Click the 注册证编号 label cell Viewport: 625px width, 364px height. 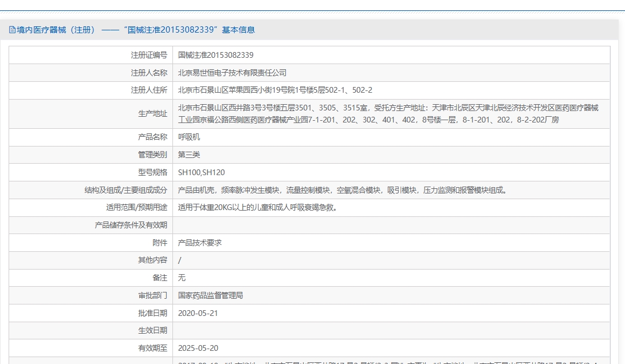91,55
